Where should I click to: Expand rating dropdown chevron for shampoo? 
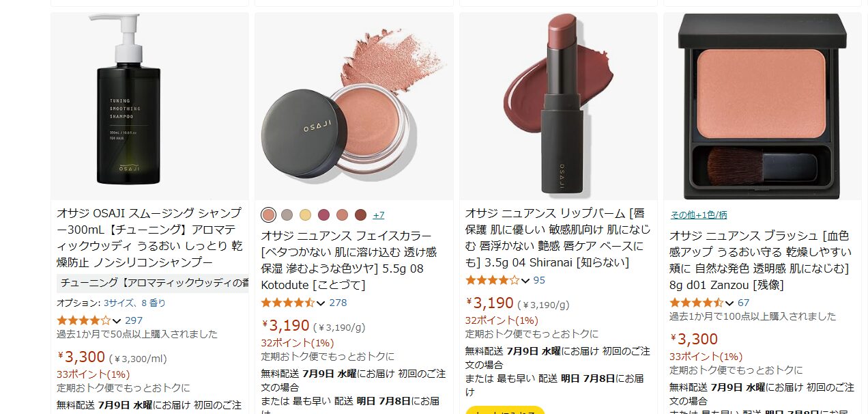116,320
